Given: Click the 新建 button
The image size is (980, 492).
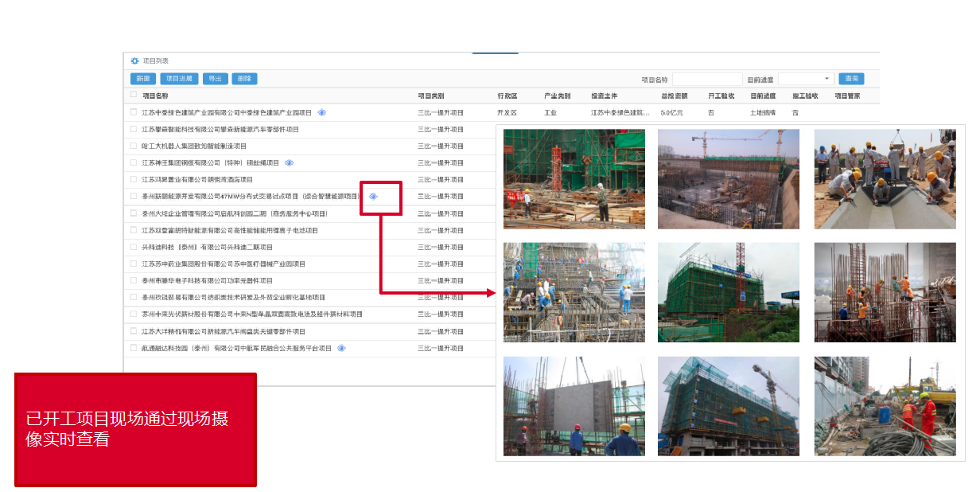Looking at the screenshot, I should click(x=143, y=79).
